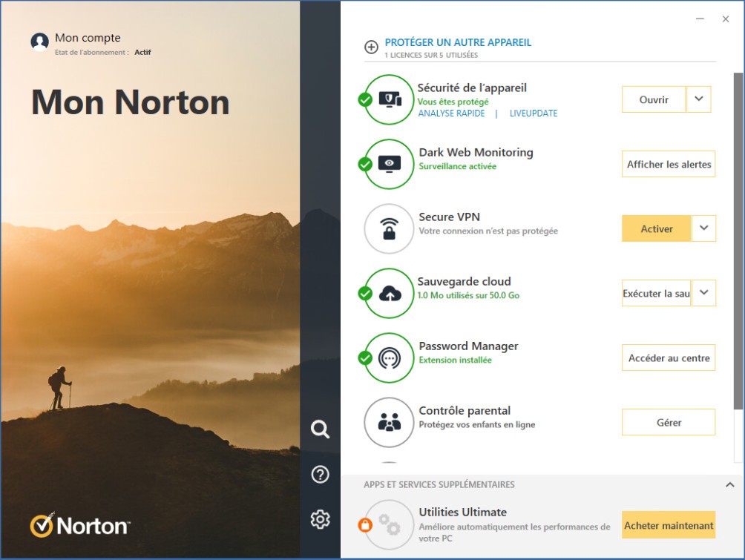Click the Password Manager chat bubble icon

click(390, 358)
